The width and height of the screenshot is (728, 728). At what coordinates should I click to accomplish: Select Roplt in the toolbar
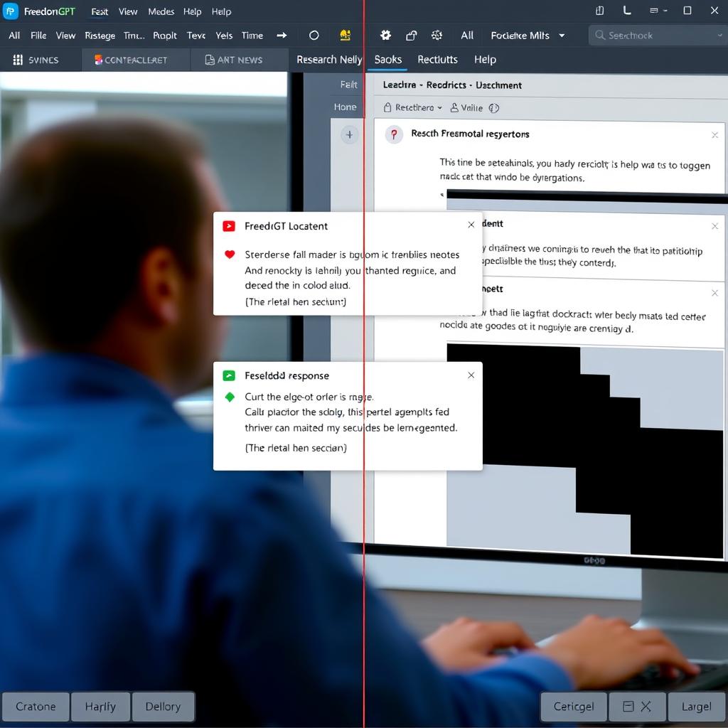pos(165,36)
